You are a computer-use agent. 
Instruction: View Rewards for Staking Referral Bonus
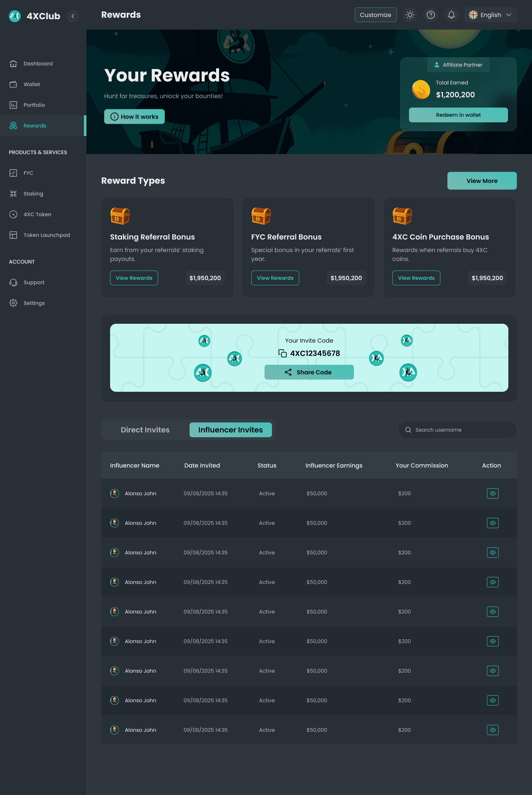(x=134, y=278)
